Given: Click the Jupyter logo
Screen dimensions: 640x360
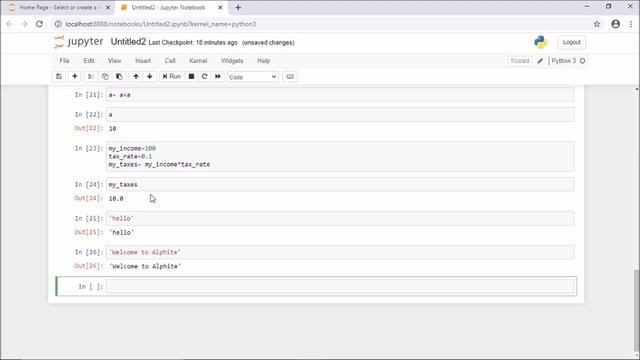Looking at the screenshot, I should 79,42.
